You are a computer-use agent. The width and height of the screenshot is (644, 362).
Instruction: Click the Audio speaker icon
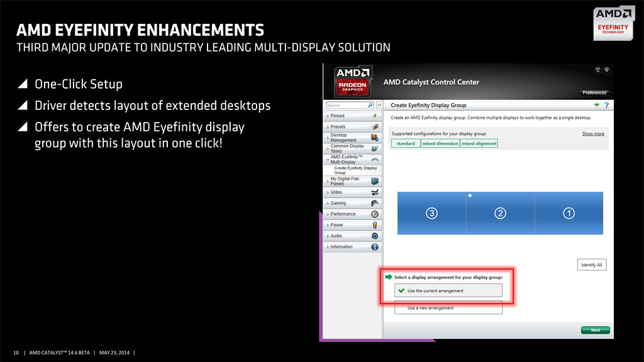pyautogui.click(x=375, y=236)
